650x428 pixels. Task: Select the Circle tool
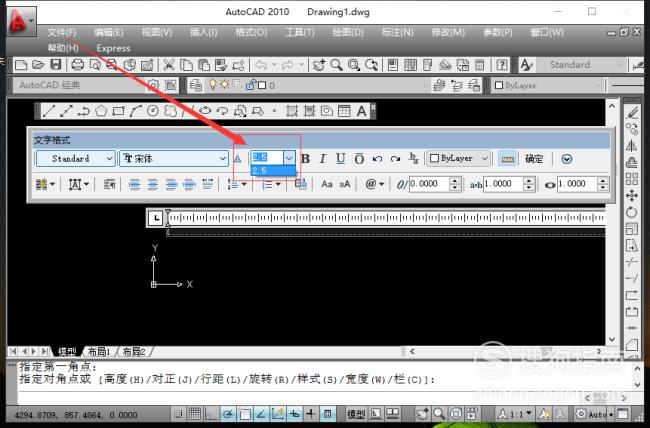point(153,111)
